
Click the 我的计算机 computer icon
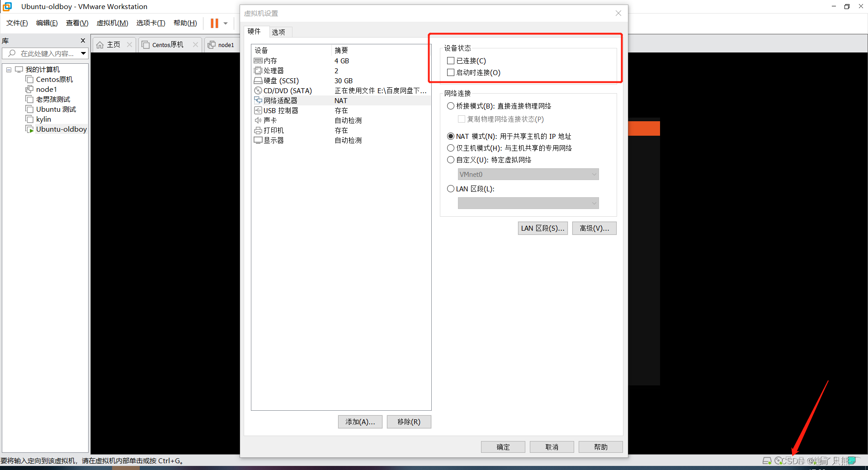click(x=19, y=69)
